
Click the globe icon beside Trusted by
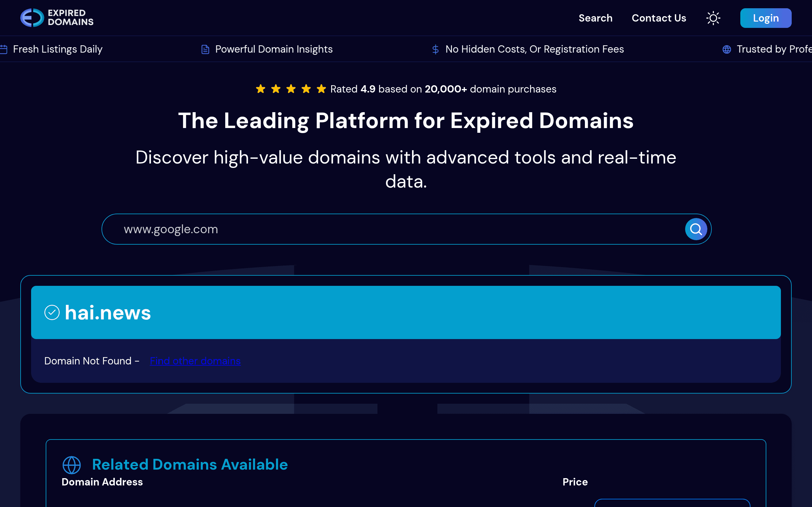point(726,49)
